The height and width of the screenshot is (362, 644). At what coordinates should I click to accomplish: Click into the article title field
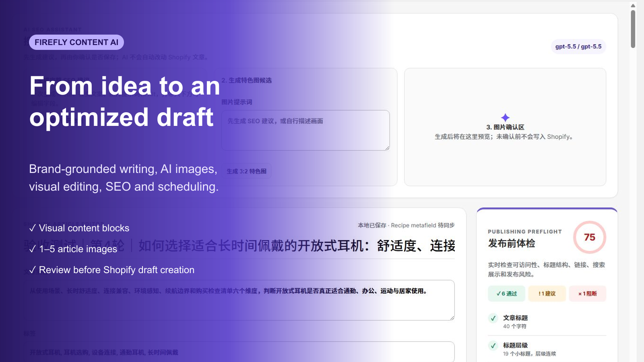click(x=239, y=245)
